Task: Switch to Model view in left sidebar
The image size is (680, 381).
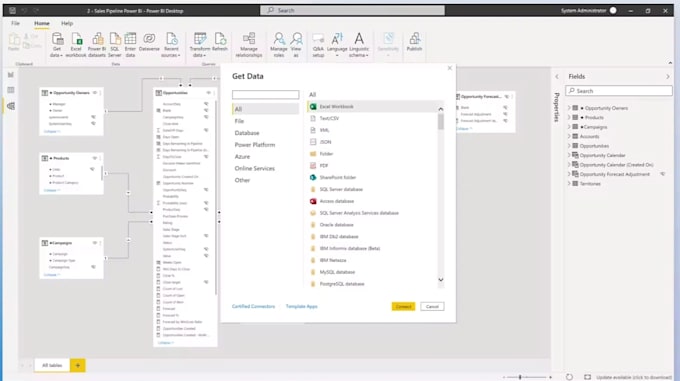Action: tap(11, 106)
